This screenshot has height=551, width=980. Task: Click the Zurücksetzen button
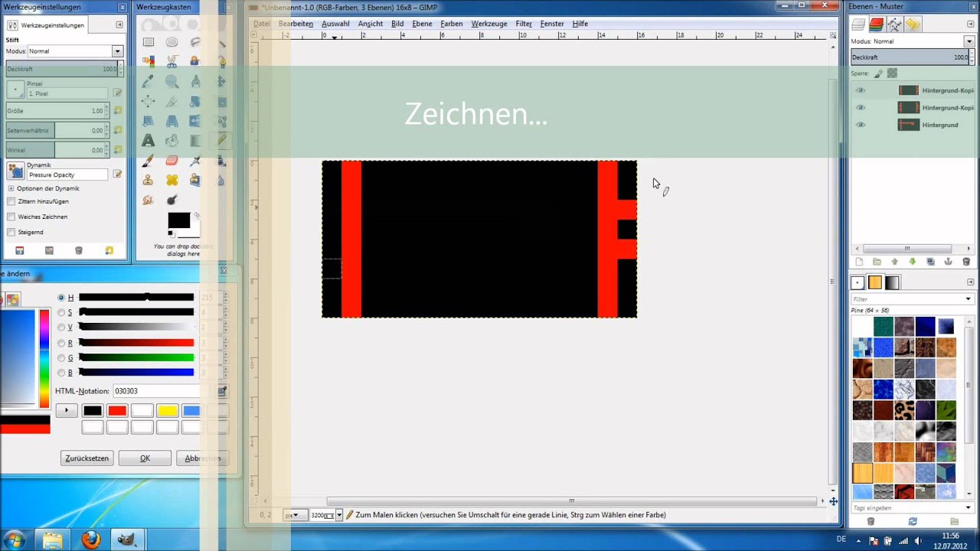[87, 458]
